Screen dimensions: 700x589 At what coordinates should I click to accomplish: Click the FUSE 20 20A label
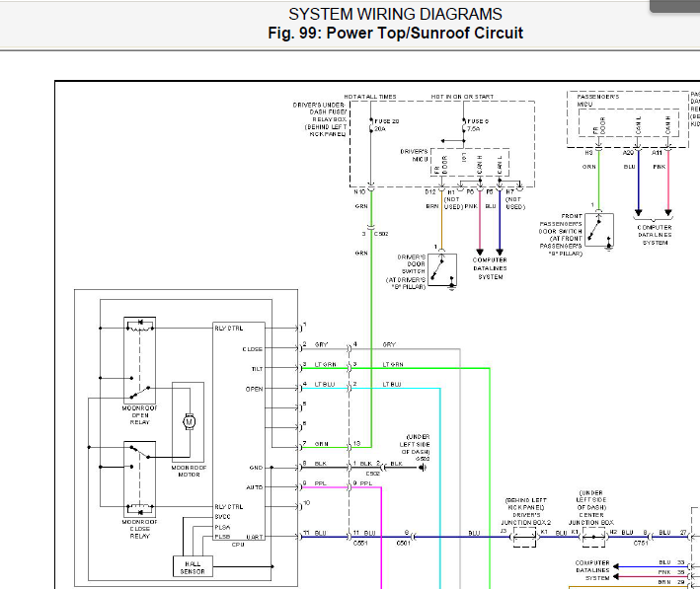pos(386,125)
